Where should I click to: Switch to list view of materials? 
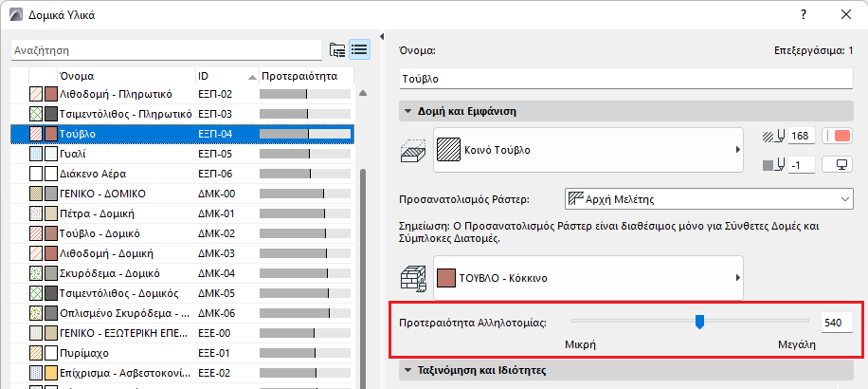pyautogui.click(x=359, y=49)
